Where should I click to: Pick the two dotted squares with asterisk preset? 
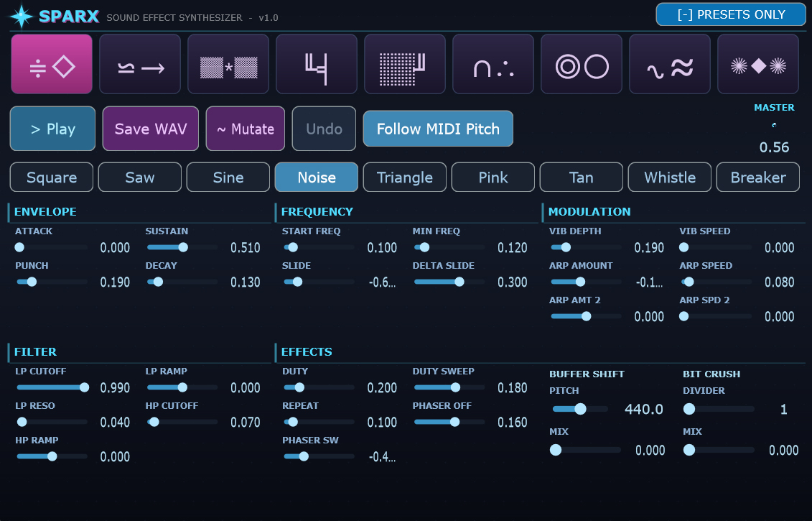pos(228,64)
